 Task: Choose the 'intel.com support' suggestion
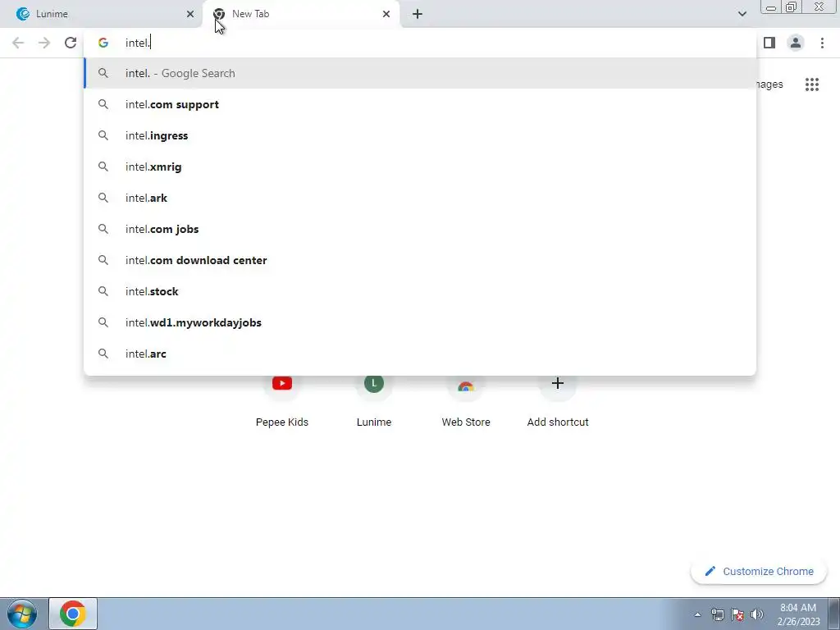(420, 104)
